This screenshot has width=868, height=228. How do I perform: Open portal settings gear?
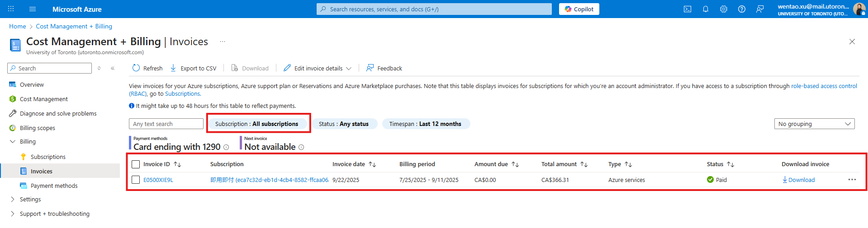click(724, 9)
